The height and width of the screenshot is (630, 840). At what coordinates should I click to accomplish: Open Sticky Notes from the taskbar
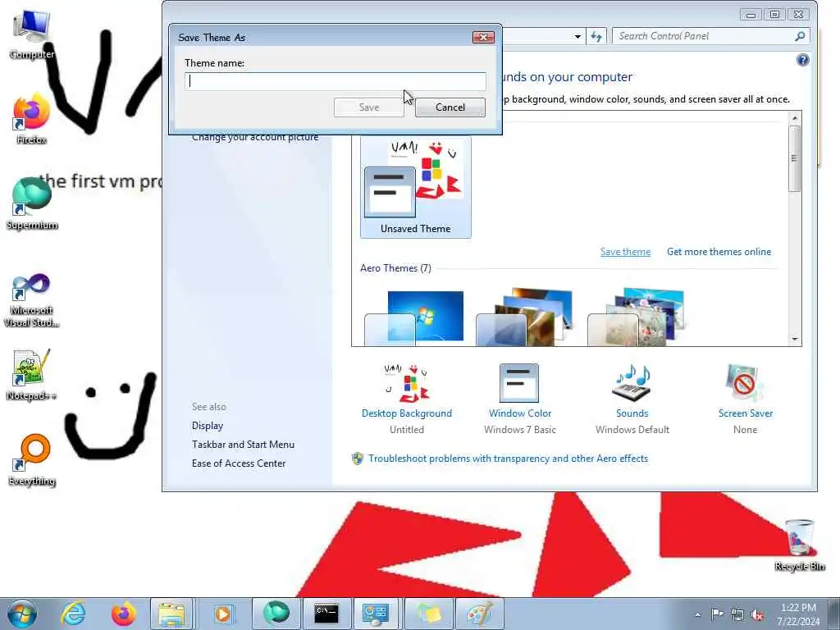(x=428, y=614)
